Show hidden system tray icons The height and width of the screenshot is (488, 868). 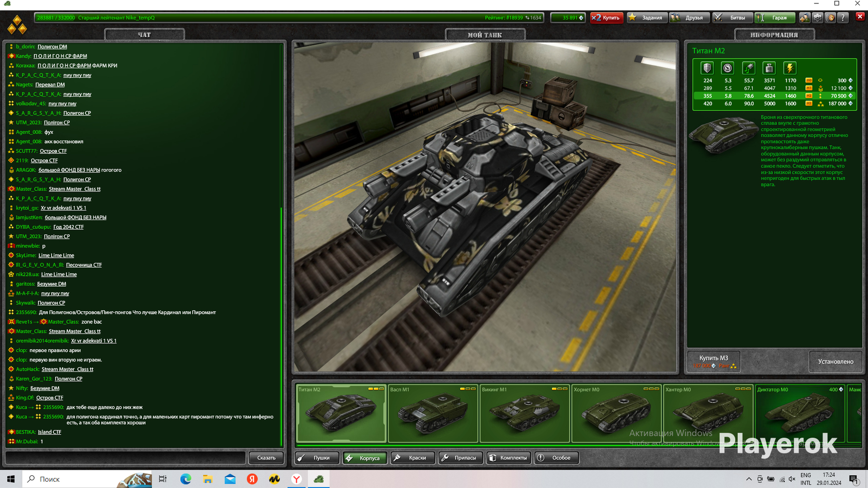749,479
